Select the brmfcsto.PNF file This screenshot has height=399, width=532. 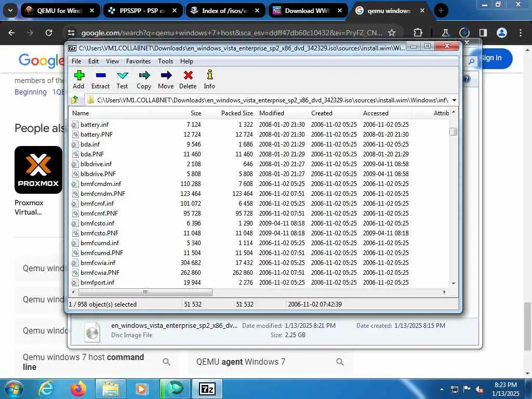[x=99, y=233]
